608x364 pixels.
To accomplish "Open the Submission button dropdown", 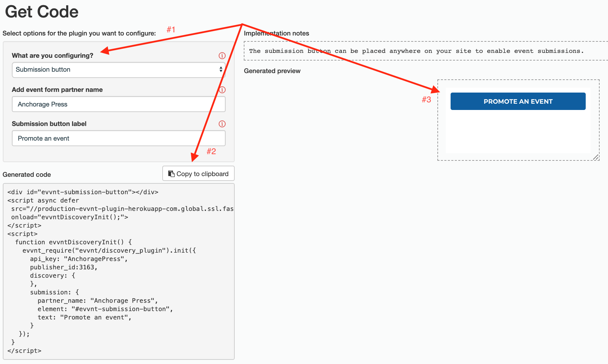I will tap(119, 70).
